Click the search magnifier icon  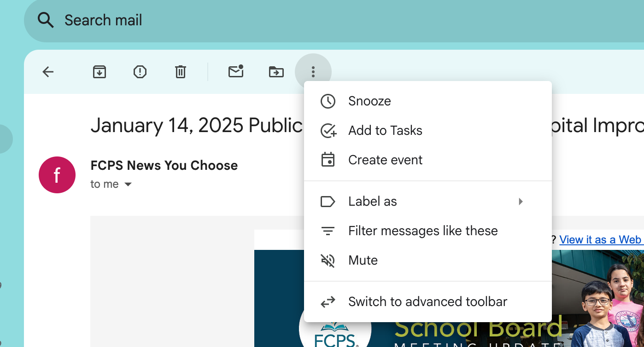coord(46,20)
